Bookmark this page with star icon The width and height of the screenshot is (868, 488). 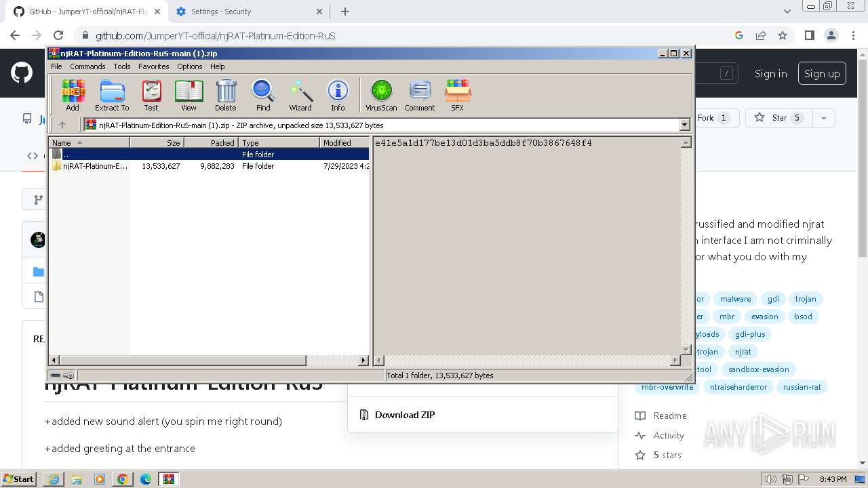(783, 35)
